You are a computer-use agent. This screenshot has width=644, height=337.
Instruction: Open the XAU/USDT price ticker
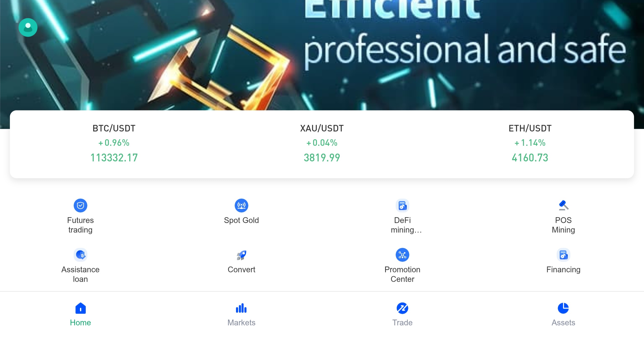[x=322, y=143]
